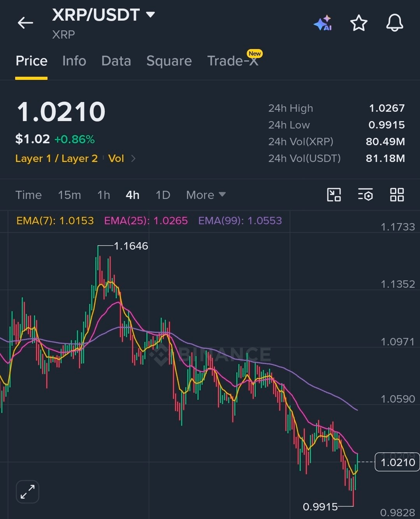This screenshot has height=519, width=420.
Task: Open the Layer 1 / Layer 2 tag
Action: (x=56, y=158)
